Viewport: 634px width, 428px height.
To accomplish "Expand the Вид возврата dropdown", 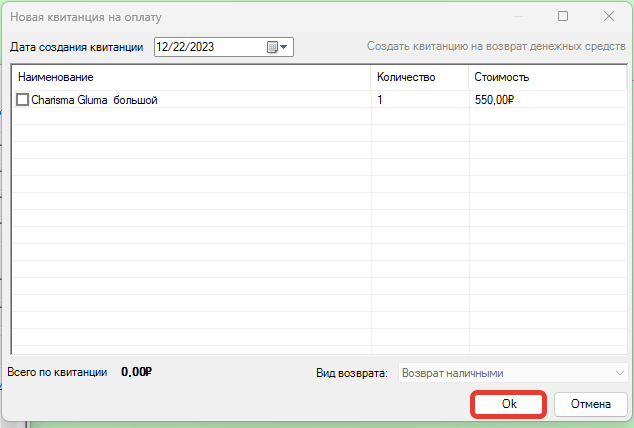I will pyautogui.click(x=618, y=373).
